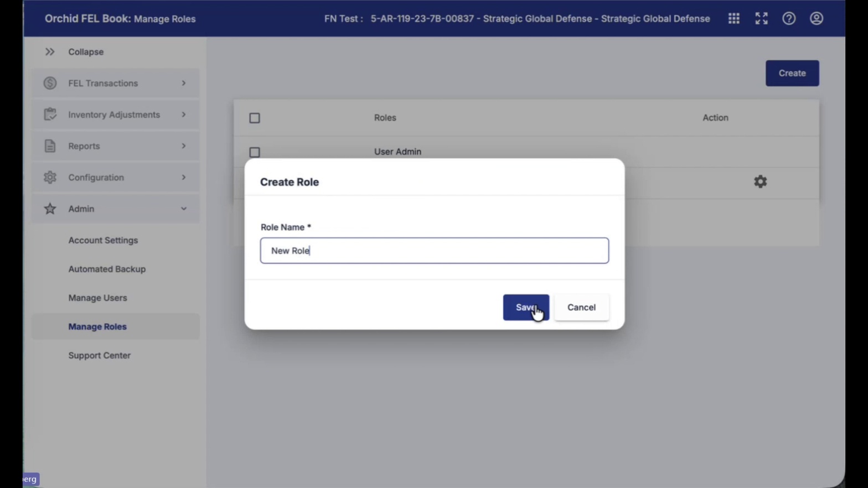The width and height of the screenshot is (868, 488).
Task: Click the Configuration gear icon in sidebar
Action: [50, 177]
